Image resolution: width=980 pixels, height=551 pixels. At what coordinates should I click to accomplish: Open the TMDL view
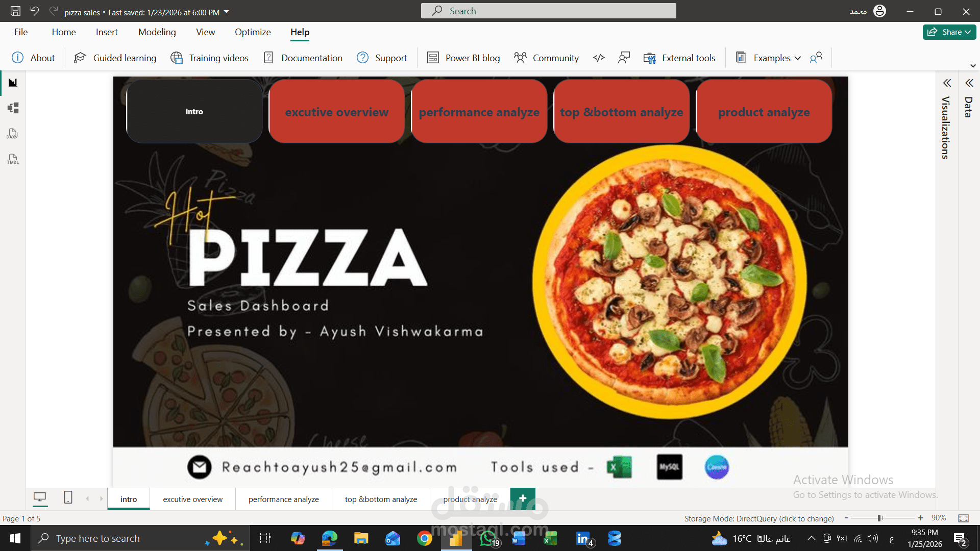click(12, 159)
